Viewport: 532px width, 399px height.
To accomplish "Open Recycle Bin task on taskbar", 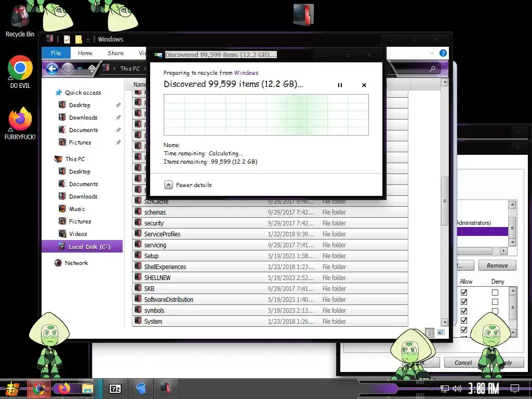I will pos(140,389).
